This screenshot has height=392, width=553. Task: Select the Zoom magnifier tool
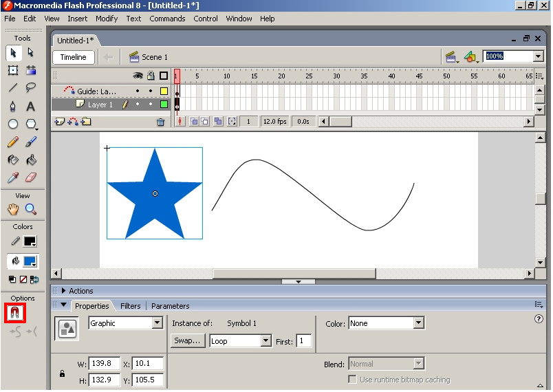[31, 209]
